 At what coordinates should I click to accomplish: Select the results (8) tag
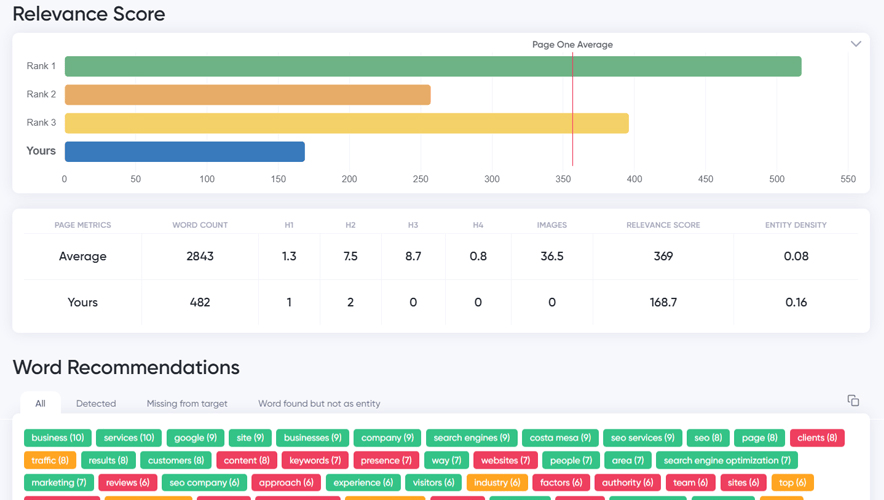click(108, 461)
